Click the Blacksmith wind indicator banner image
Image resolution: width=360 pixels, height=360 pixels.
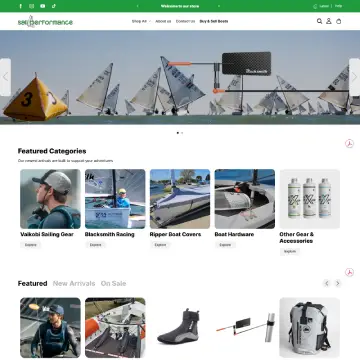tap(180, 77)
